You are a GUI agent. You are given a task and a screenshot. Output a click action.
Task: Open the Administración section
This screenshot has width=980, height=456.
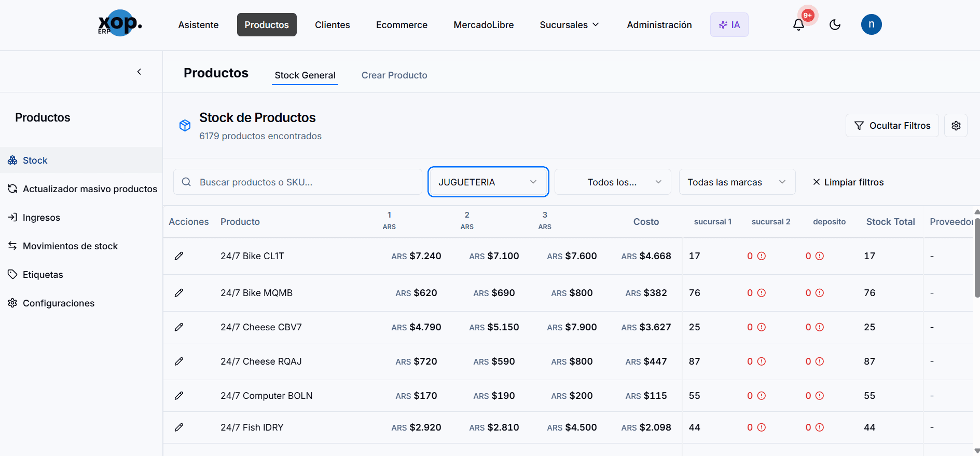click(659, 25)
